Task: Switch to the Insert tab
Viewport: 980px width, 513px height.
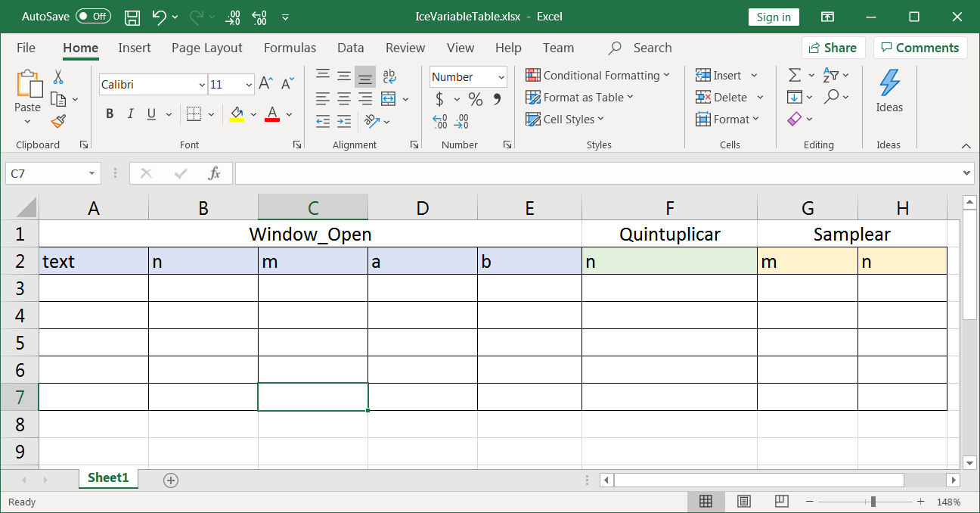Action: pos(135,48)
